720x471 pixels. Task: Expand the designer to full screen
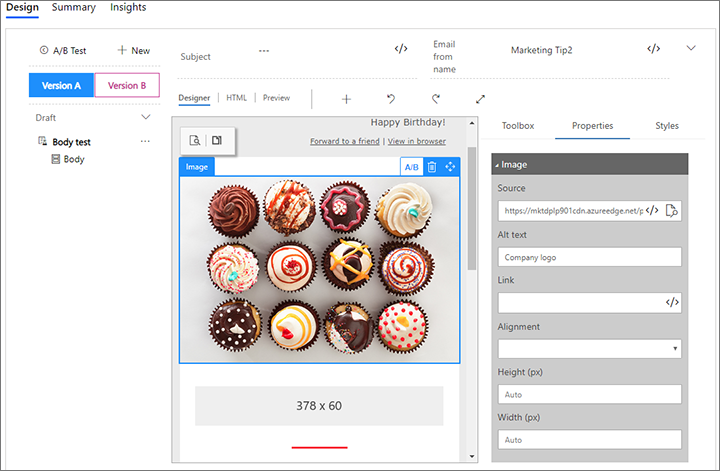pyautogui.click(x=480, y=99)
